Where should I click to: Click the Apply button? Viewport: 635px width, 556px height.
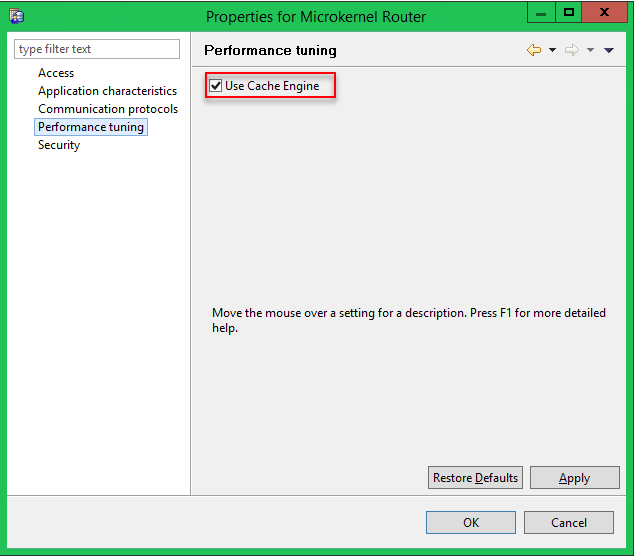pyautogui.click(x=575, y=478)
